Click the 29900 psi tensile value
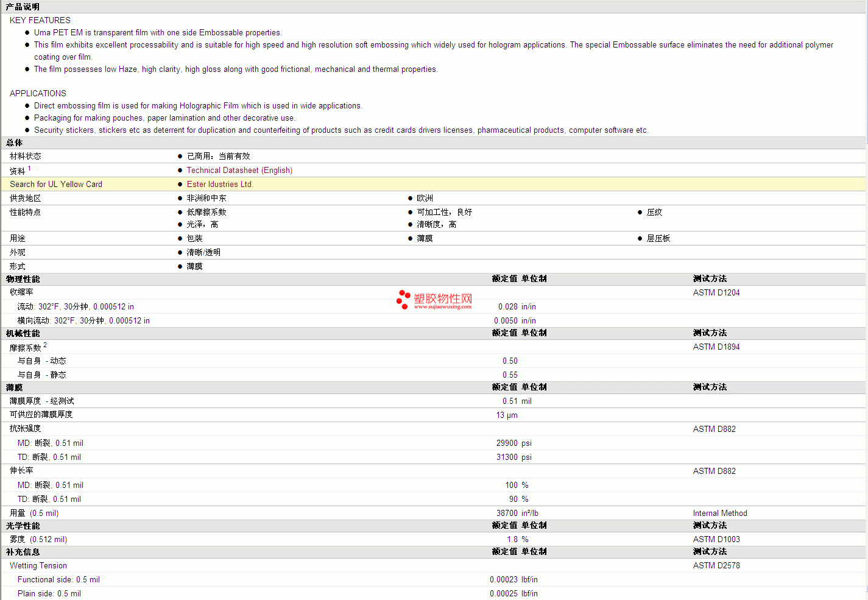This screenshot has width=868, height=600. click(x=514, y=443)
